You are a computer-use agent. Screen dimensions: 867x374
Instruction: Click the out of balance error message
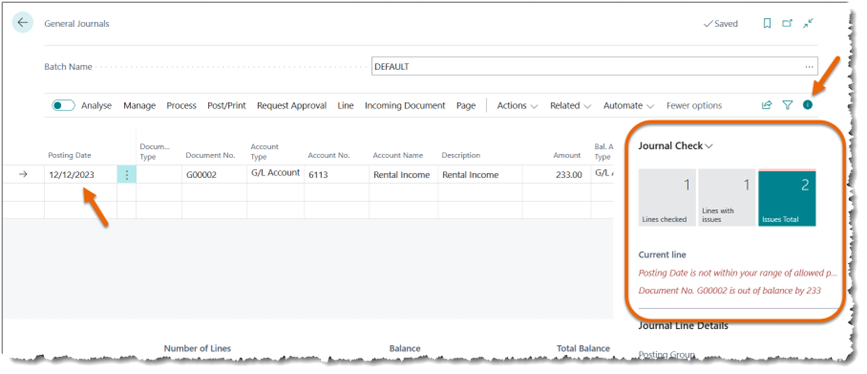[x=729, y=290]
